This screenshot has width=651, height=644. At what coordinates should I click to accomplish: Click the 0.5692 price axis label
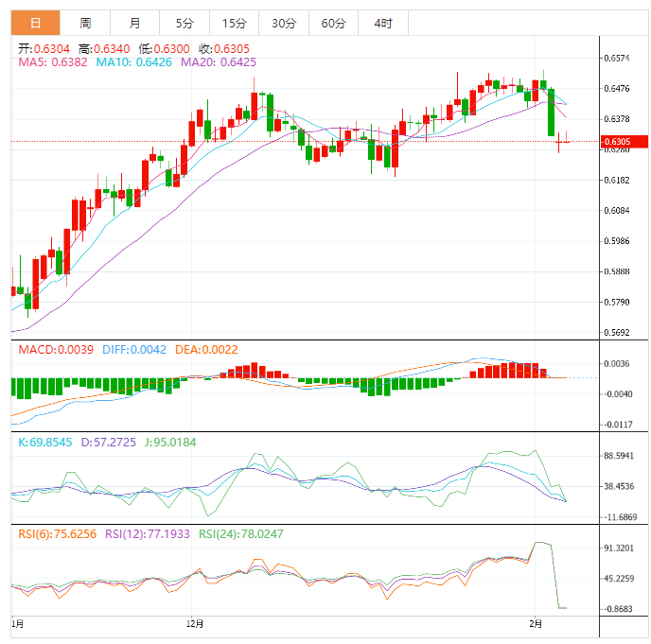coord(617,333)
